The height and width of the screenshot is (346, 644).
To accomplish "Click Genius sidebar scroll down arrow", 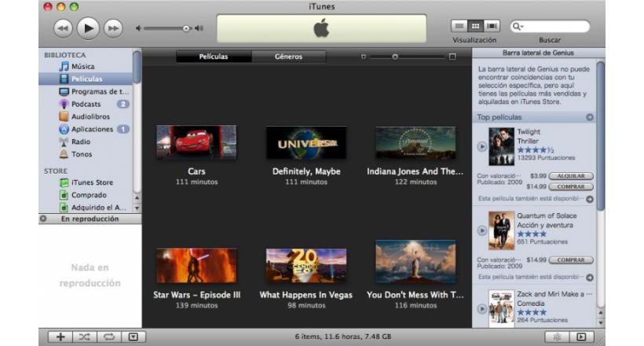I will (601, 322).
